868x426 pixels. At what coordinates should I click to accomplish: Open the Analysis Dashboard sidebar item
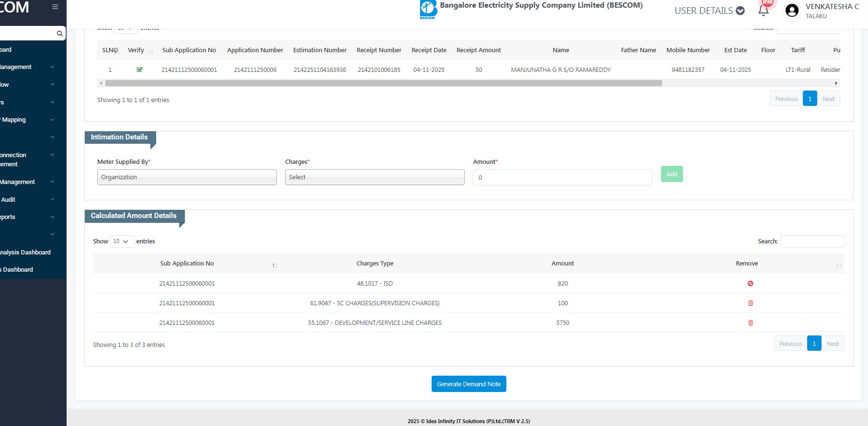pos(25,252)
